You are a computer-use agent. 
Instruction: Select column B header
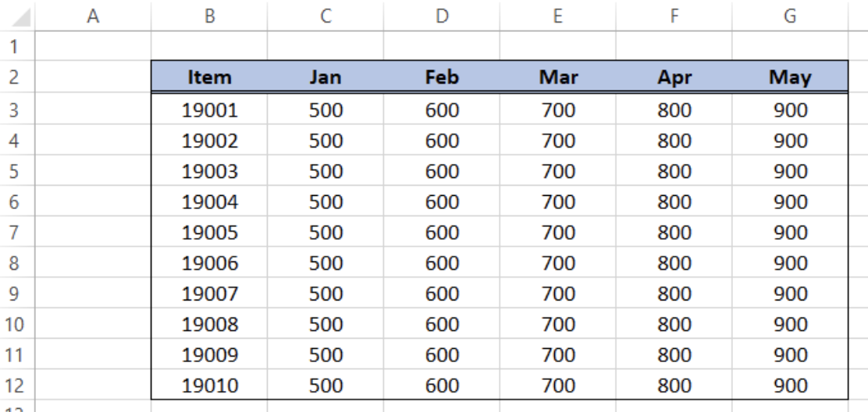coord(209,16)
